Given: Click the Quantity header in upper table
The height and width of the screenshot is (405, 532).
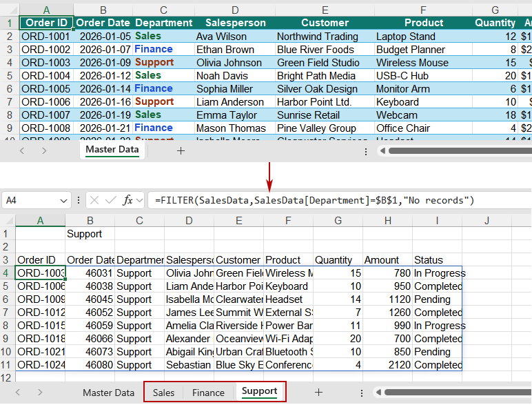Looking at the screenshot, I should pos(495,23).
